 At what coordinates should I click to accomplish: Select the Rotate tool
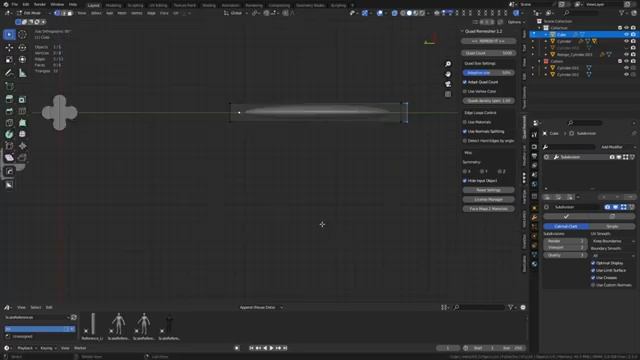(22, 48)
